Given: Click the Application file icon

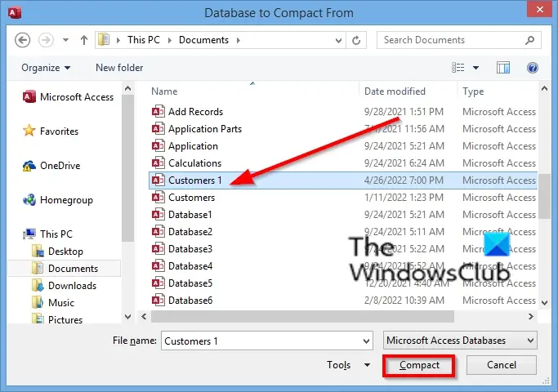Looking at the screenshot, I should click(x=158, y=145).
